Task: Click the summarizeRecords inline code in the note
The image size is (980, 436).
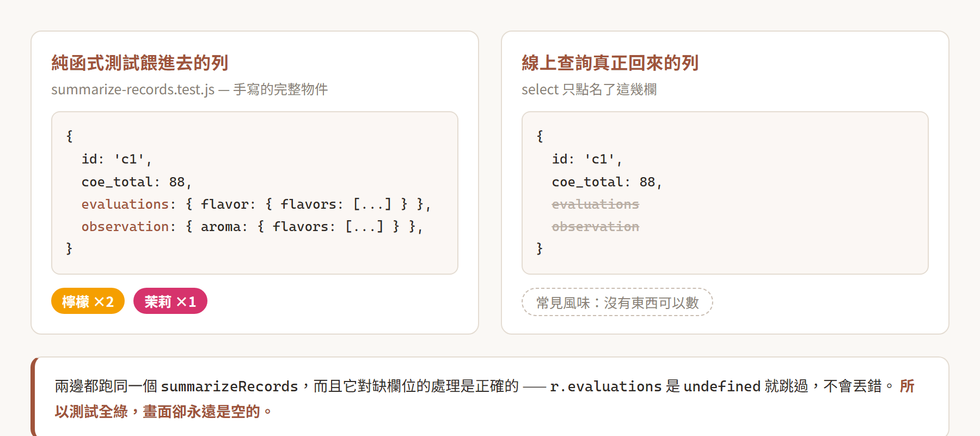Action: pyautogui.click(x=229, y=386)
